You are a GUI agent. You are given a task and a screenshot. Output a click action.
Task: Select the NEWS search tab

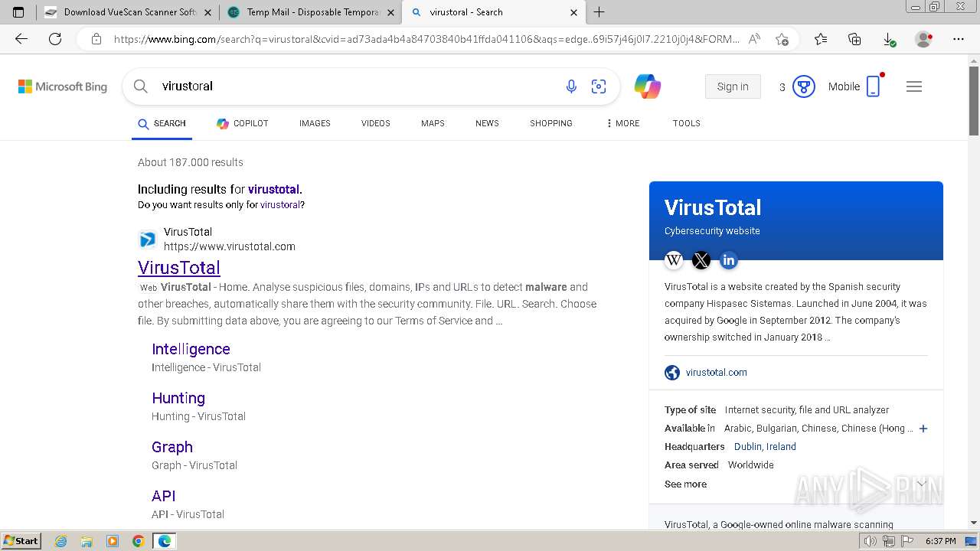(x=487, y=123)
